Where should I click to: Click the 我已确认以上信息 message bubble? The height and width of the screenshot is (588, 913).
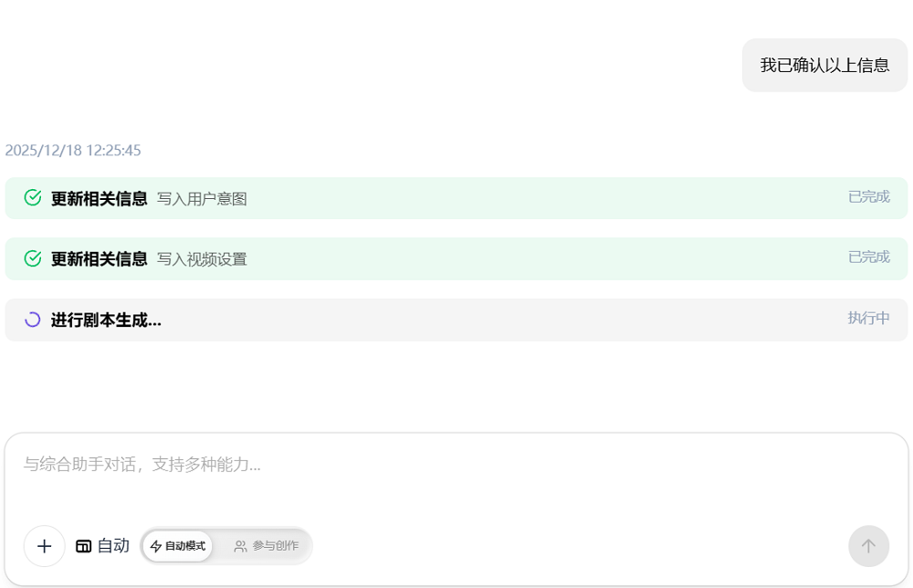pos(824,66)
